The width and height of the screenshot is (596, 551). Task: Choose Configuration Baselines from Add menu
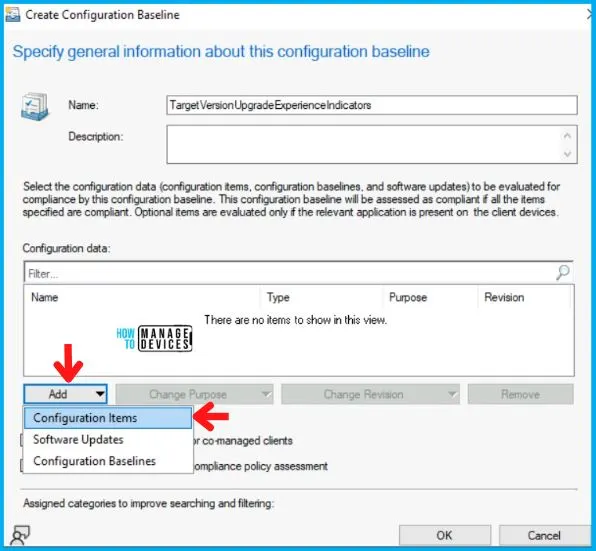tap(108, 461)
